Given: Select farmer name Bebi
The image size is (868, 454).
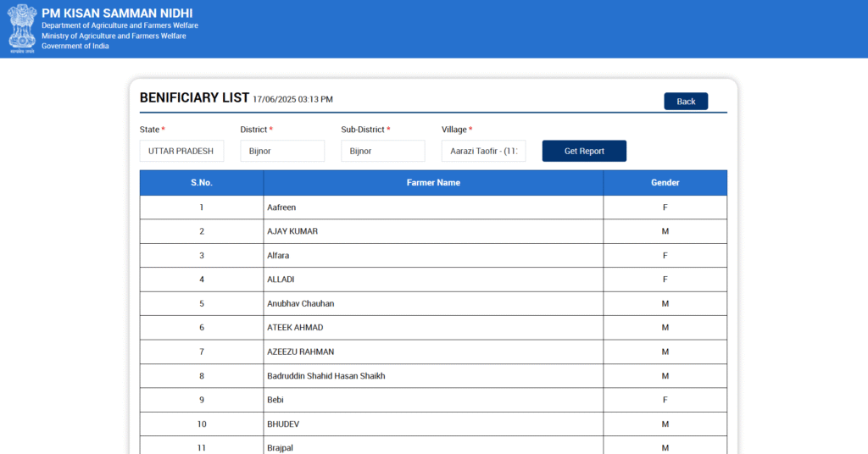Looking at the screenshot, I should pos(275,400).
